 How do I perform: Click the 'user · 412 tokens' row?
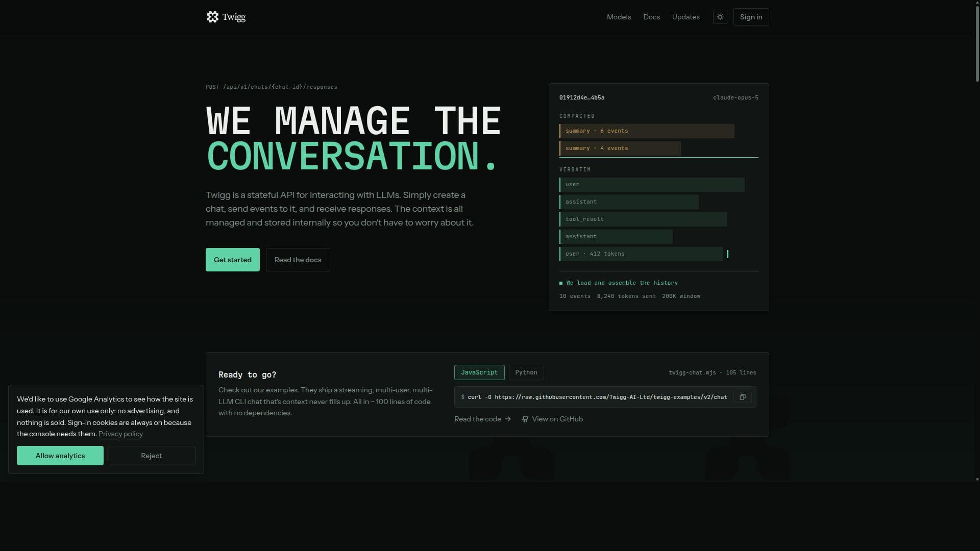pyautogui.click(x=641, y=254)
